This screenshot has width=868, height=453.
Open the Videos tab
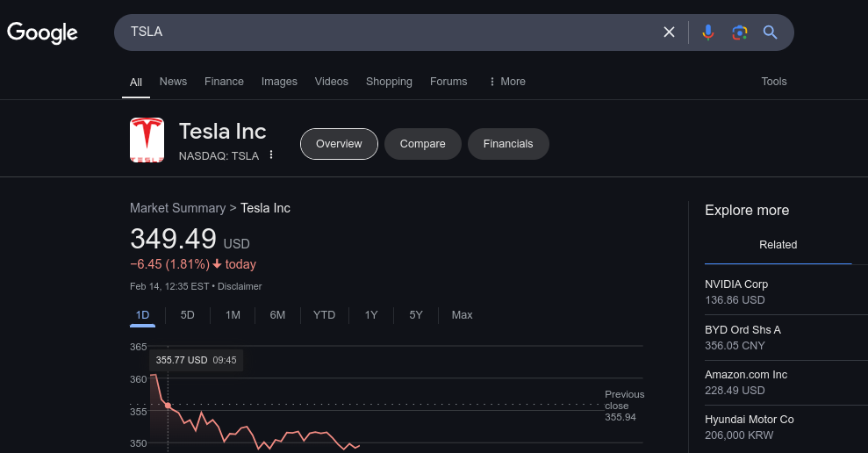332,82
